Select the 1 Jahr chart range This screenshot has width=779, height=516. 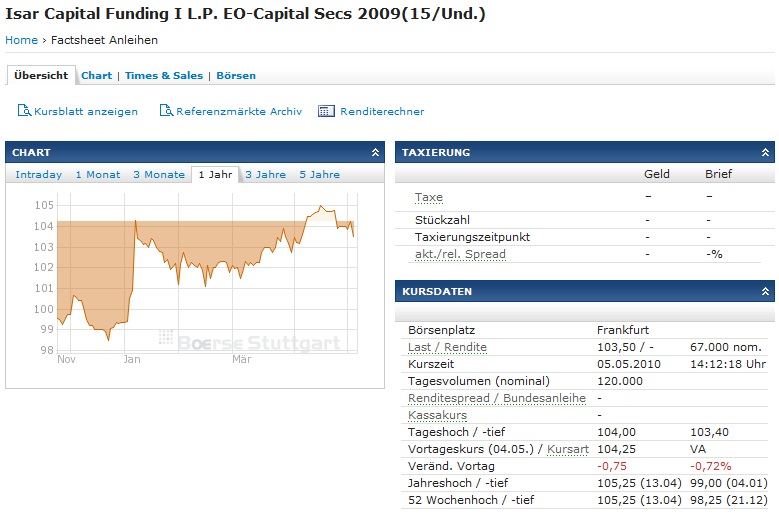(x=215, y=174)
